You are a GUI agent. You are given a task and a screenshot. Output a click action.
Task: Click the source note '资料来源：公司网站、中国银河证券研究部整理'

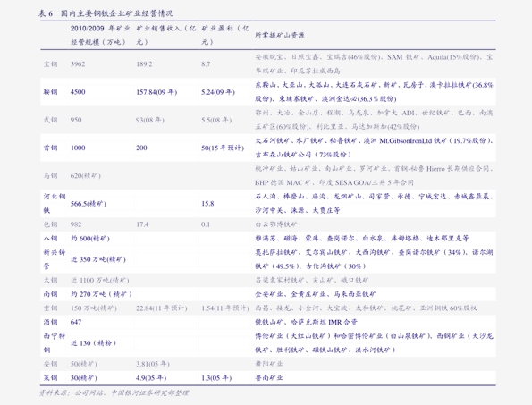[114, 393]
